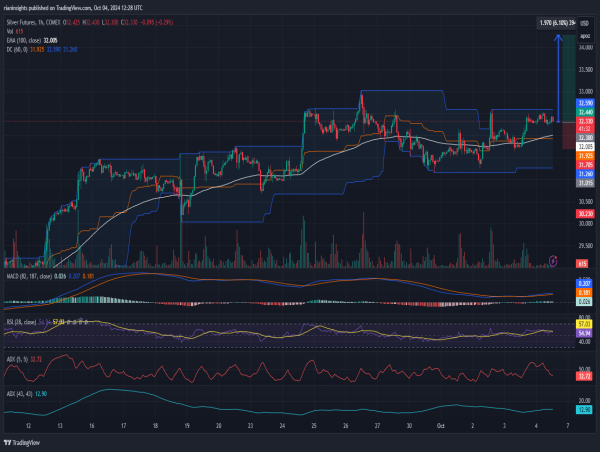Click the red 32.72 ADX scale label

click(x=584, y=376)
